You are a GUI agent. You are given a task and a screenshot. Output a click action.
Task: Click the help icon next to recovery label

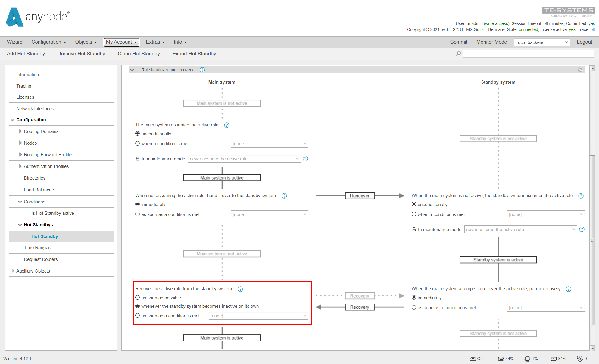point(241,289)
